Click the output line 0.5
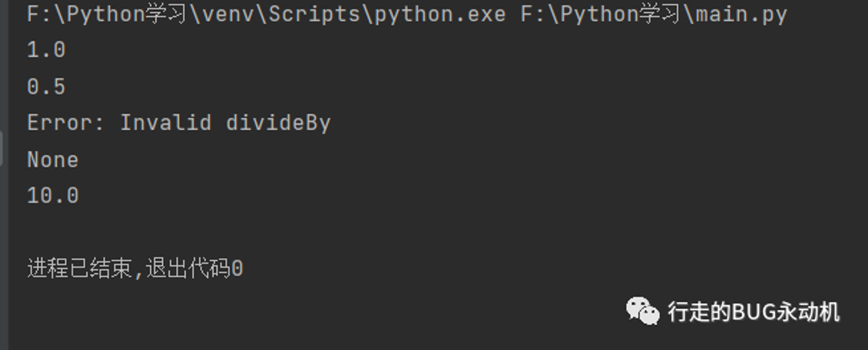 46,87
